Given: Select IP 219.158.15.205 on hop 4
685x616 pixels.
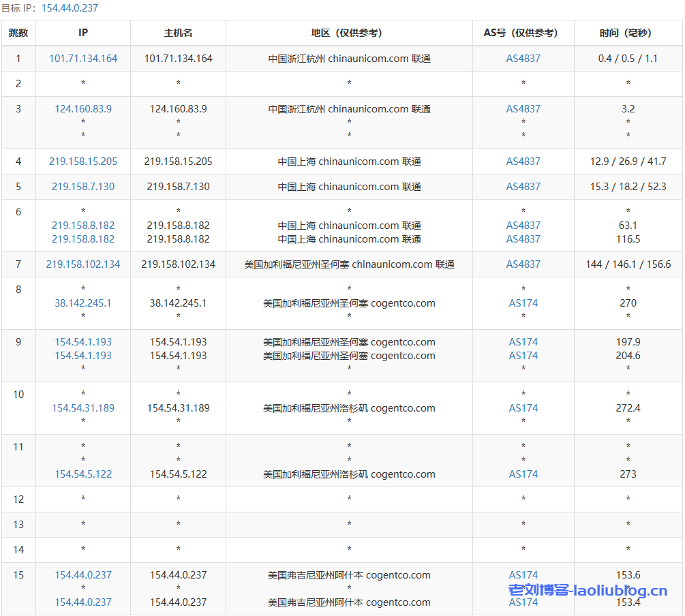Looking at the screenshot, I should 82,161.
